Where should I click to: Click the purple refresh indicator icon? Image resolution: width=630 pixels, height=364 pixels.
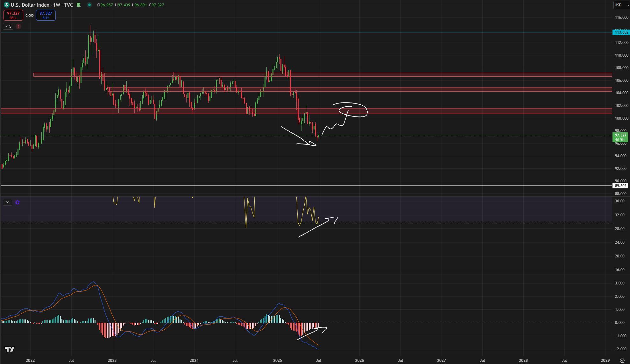point(18,202)
